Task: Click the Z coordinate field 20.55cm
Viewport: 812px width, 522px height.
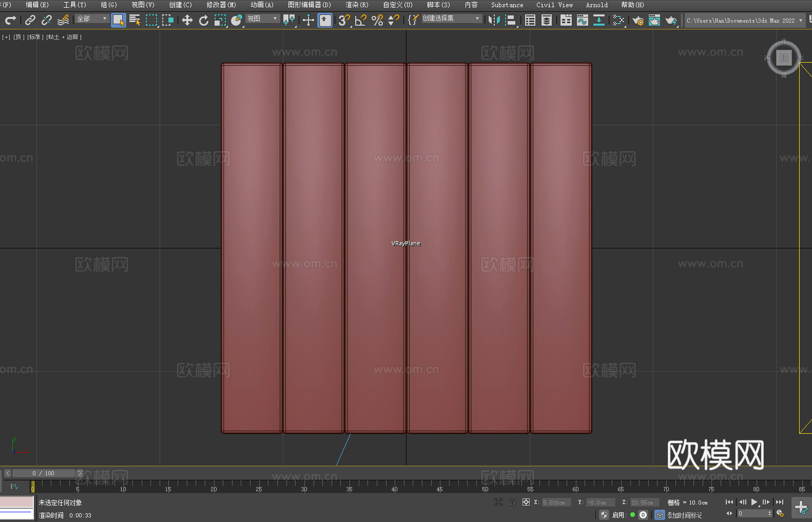Action: point(645,502)
